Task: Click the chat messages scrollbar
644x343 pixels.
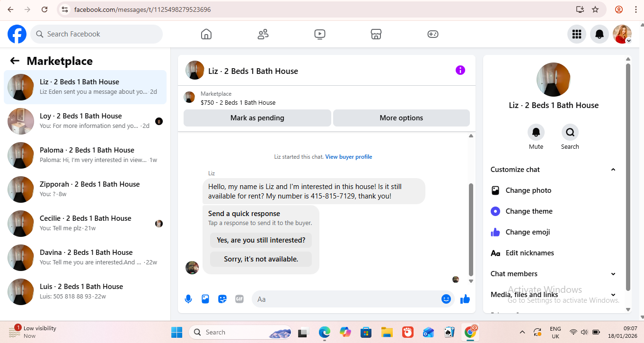Action: pos(471,230)
